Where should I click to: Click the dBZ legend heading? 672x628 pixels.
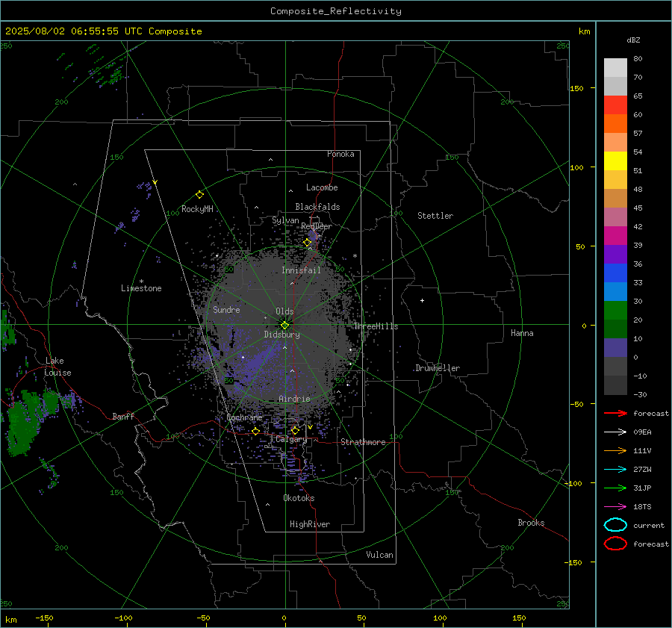click(633, 40)
